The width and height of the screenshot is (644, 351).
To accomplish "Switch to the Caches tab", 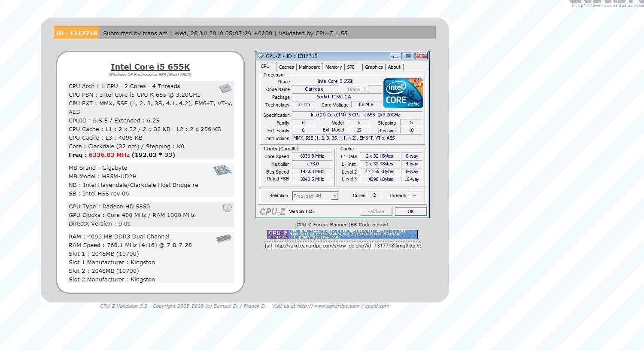I will [286, 67].
